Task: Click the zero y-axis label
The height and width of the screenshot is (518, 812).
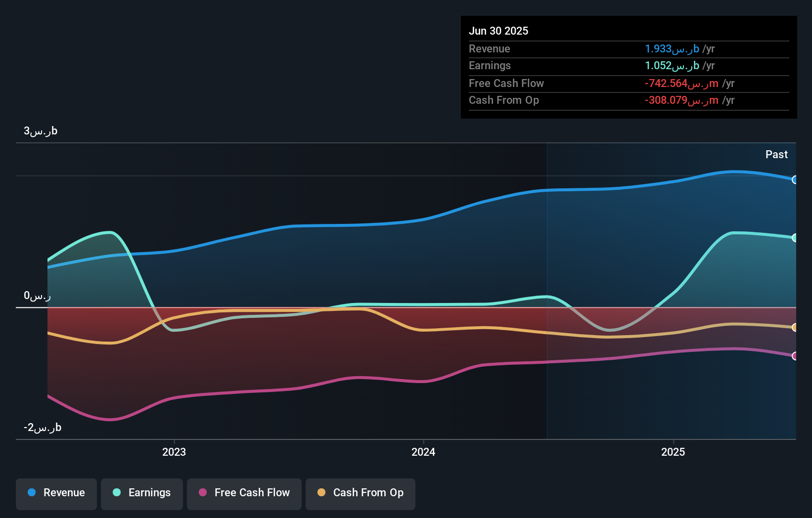Action: click(x=38, y=296)
